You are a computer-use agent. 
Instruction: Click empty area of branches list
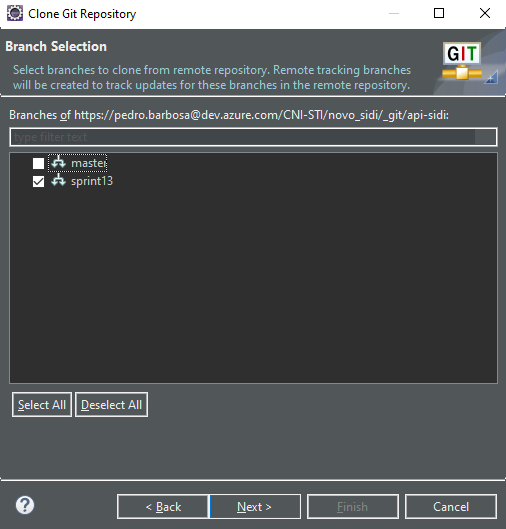click(x=253, y=287)
